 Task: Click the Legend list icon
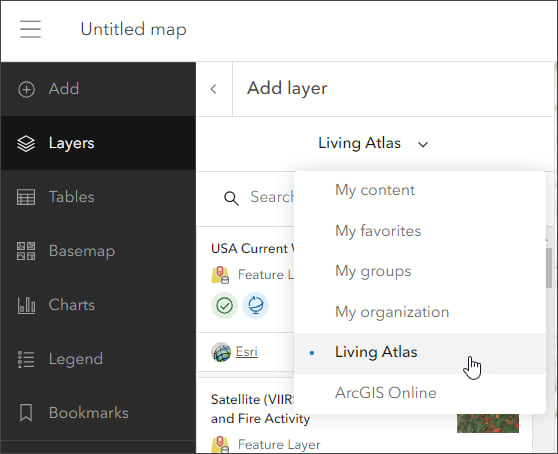pos(26,359)
